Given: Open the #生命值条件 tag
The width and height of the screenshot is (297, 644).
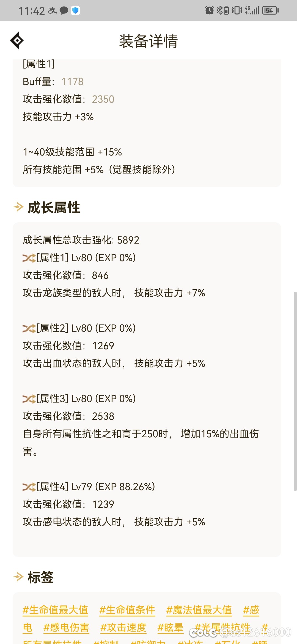Looking at the screenshot, I should point(127,610).
